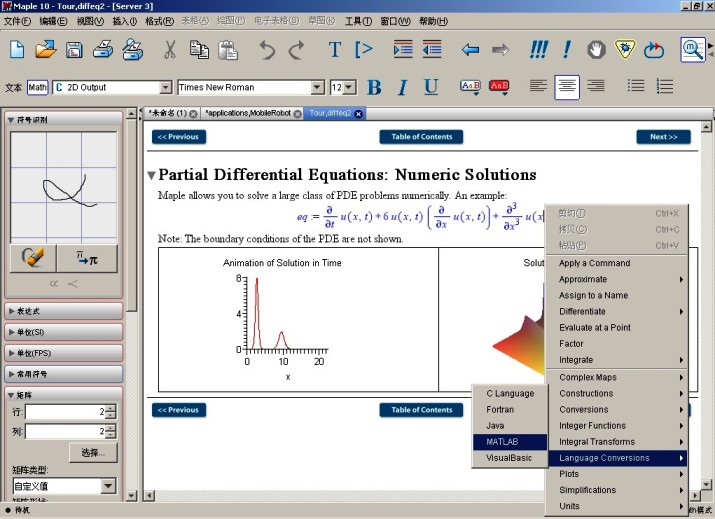This screenshot has width=715, height=519.
Task: Center the text alignment
Action: 567,87
